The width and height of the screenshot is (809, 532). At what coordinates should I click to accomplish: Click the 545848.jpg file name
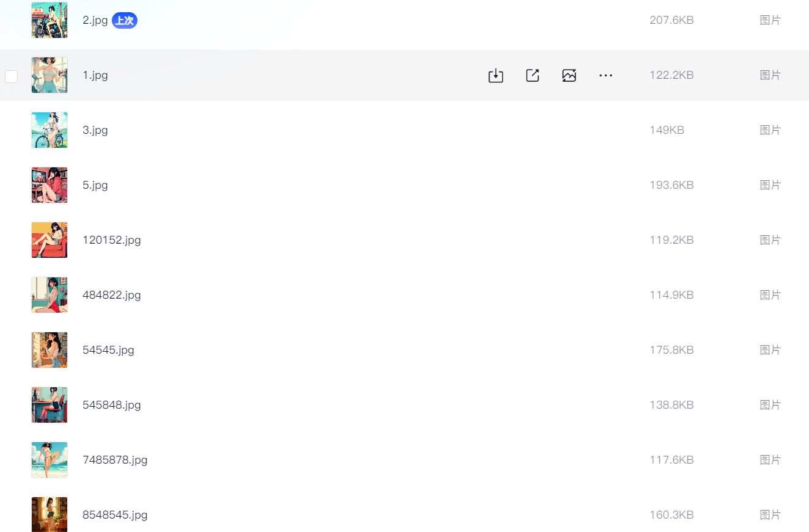click(x=112, y=405)
